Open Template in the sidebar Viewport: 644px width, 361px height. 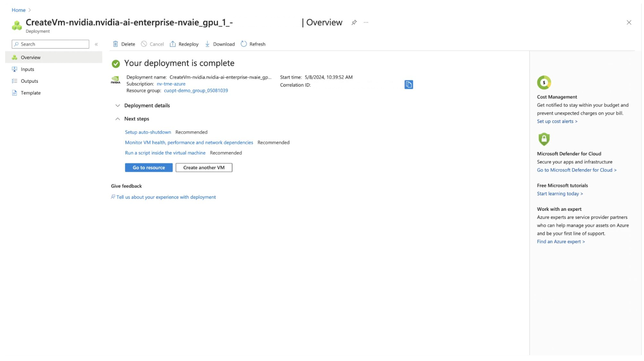tap(30, 93)
